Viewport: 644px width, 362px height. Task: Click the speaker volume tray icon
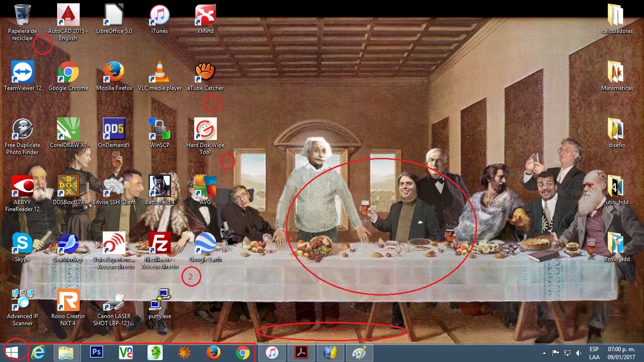tap(578, 353)
